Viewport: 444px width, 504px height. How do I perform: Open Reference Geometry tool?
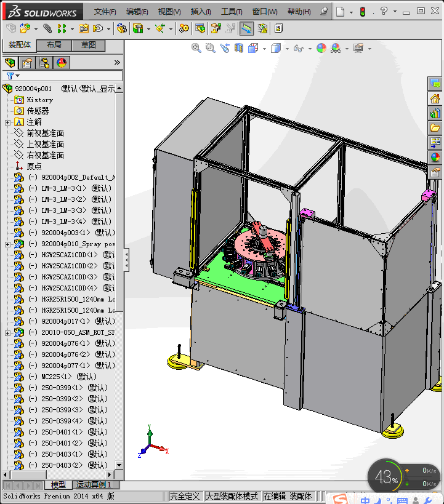[x=160, y=28]
